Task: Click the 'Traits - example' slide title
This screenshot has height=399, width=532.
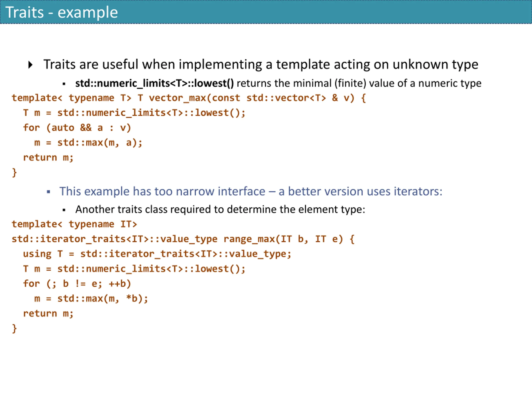Action: (x=62, y=12)
